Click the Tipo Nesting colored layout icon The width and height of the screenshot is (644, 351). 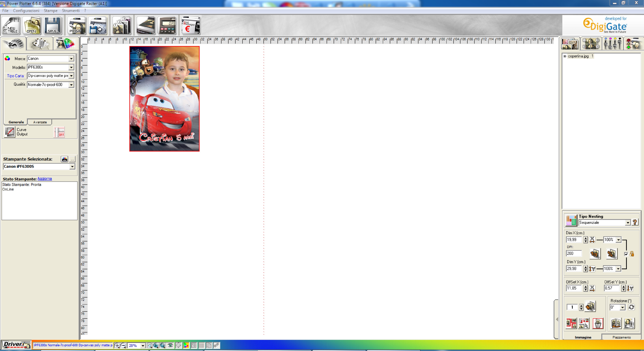(x=571, y=220)
